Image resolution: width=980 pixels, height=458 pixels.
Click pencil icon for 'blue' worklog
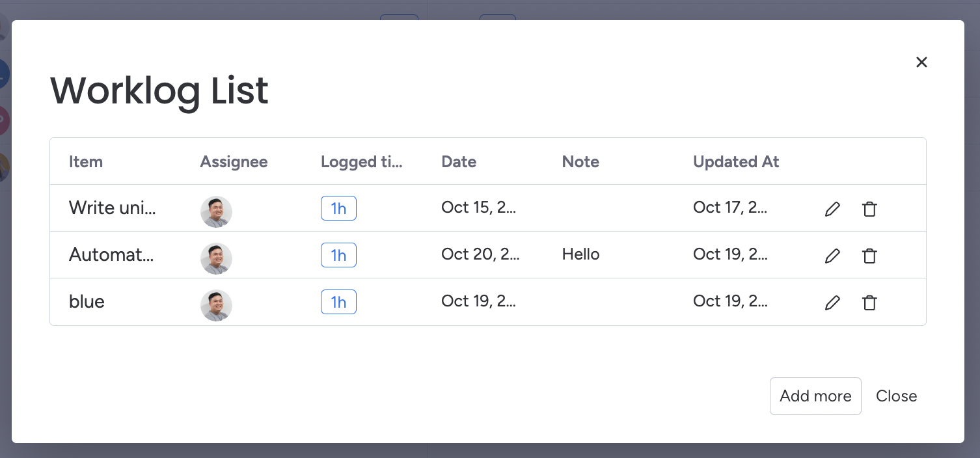click(x=832, y=303)
